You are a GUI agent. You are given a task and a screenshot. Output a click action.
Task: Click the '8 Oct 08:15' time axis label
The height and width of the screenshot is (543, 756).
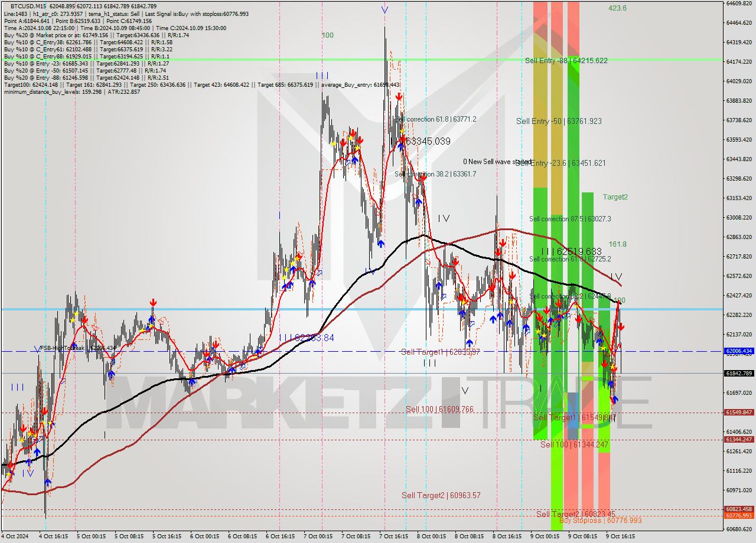click(468, 537)
